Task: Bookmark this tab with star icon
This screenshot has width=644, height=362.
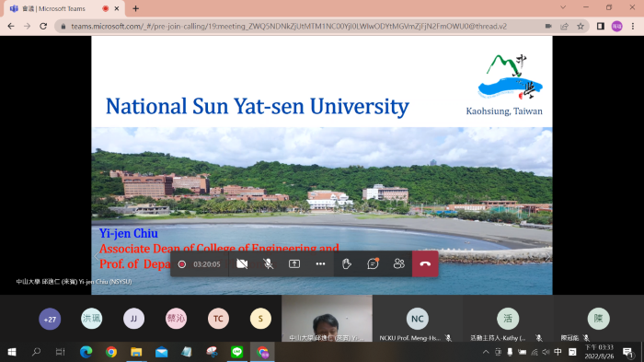Action: point(581,26)
